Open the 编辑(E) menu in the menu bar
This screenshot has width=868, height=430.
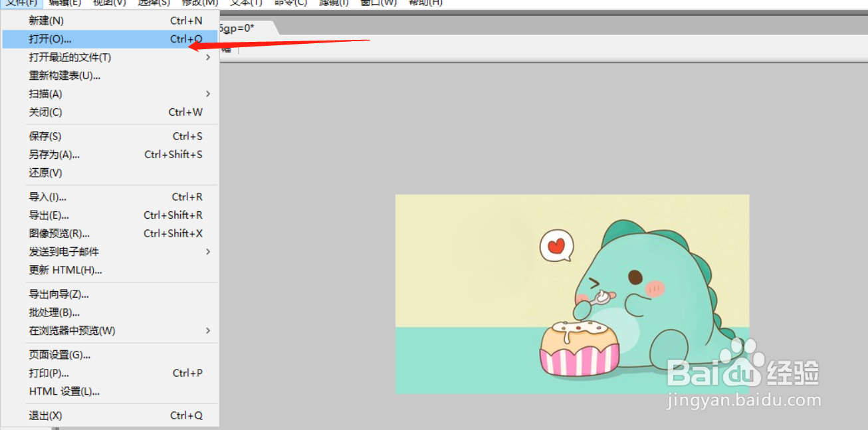65,3
